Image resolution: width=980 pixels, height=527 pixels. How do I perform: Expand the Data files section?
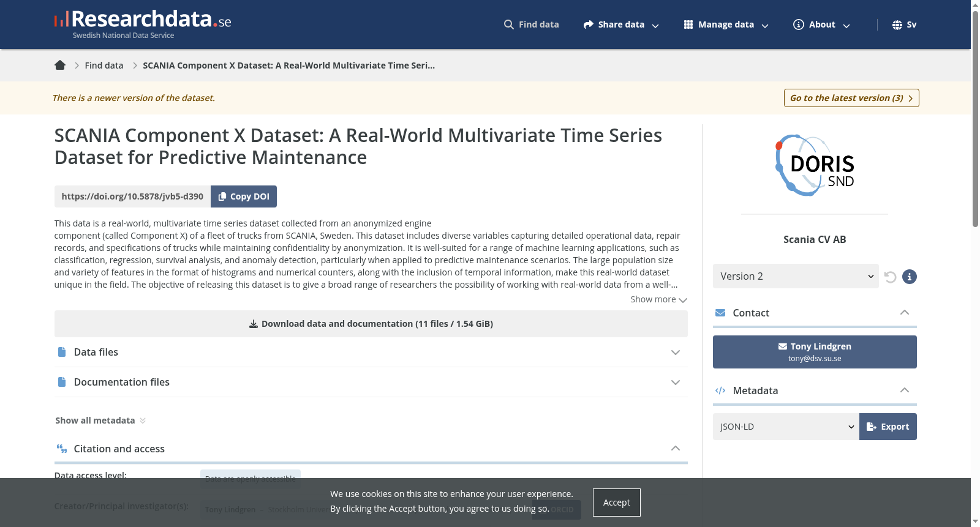[371, 352]
